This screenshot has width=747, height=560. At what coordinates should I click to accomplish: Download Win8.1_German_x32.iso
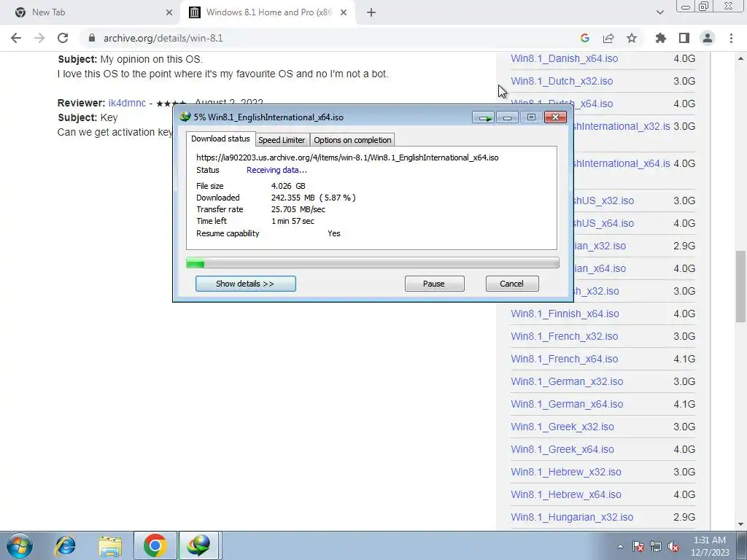point(567,381)
